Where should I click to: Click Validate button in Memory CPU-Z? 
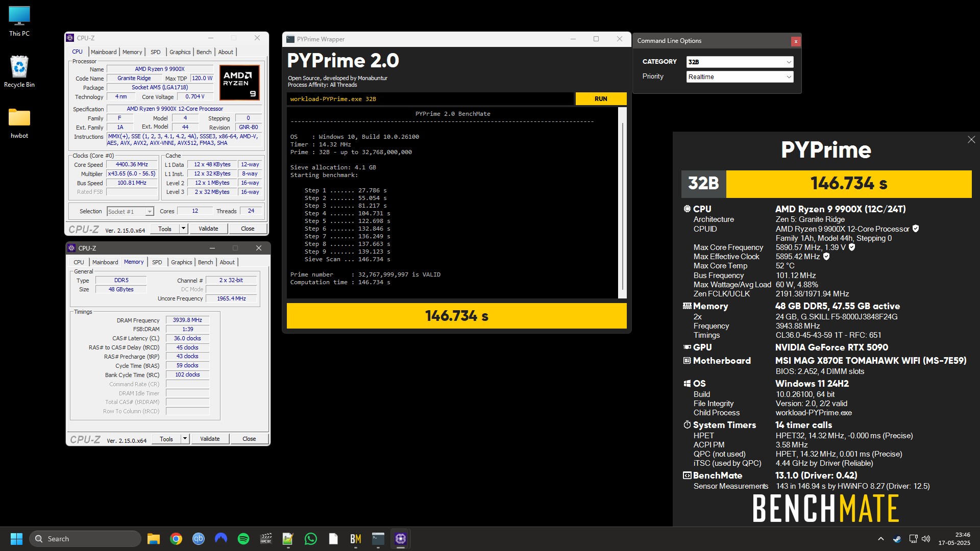point(210,439)
